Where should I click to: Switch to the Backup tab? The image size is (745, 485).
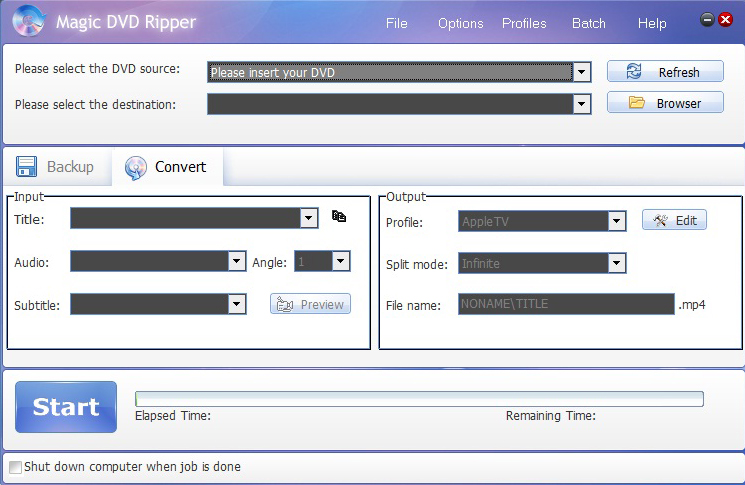pyautogui.click(x=56, y=167)
